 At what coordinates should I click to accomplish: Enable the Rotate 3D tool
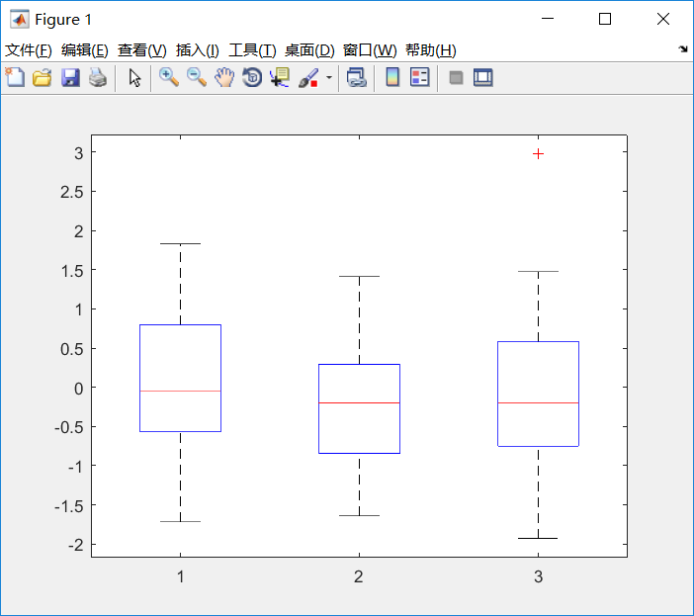pos(252,77)
